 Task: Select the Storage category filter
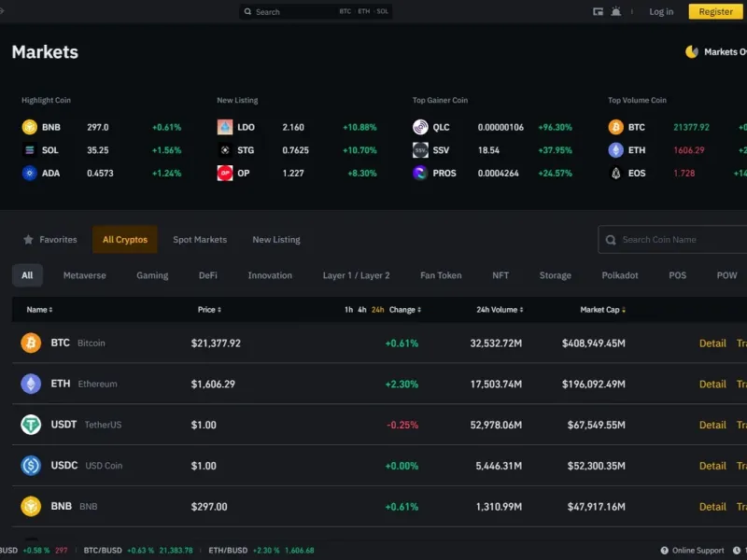pos(555,275)
